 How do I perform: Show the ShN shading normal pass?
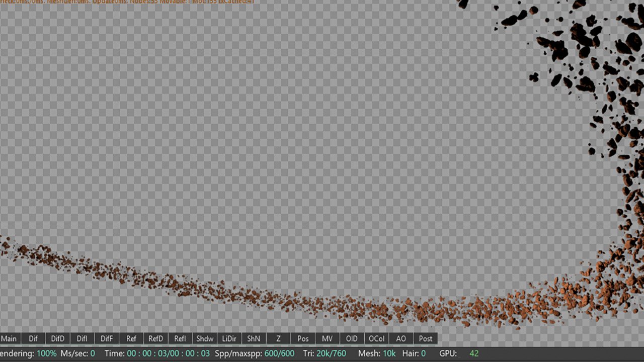point(254,339)
